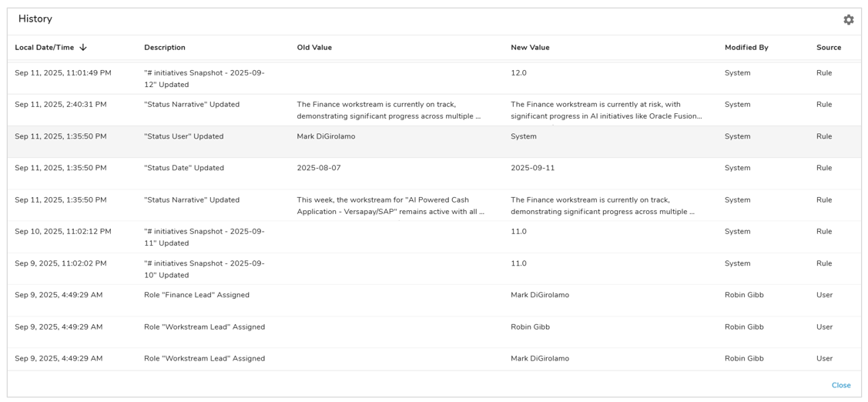
Task: Click the Local Date/Time column header
Action: tap(45, 48)
